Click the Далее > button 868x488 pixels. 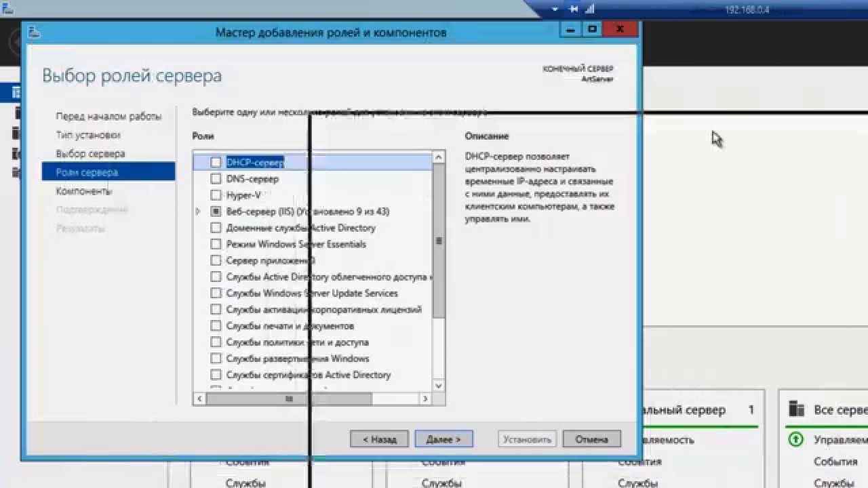pyautogui.click(x=443, y=439)
